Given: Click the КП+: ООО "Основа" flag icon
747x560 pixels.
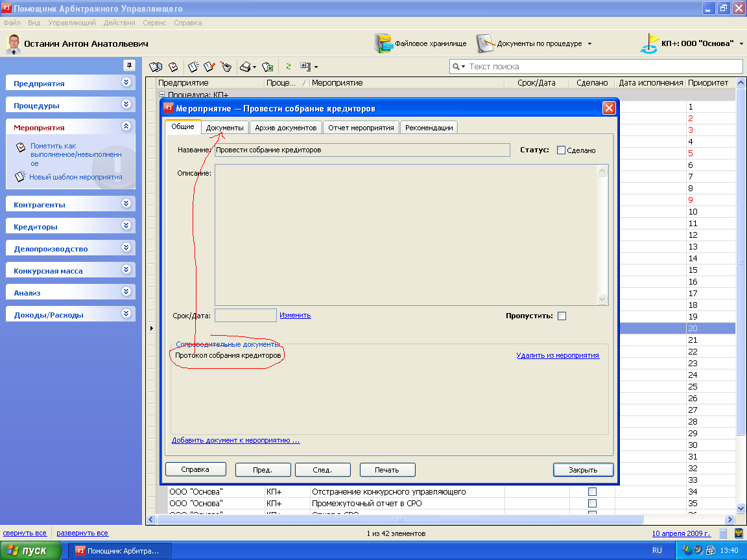Looking at the screenshot, I should (649, 43).
